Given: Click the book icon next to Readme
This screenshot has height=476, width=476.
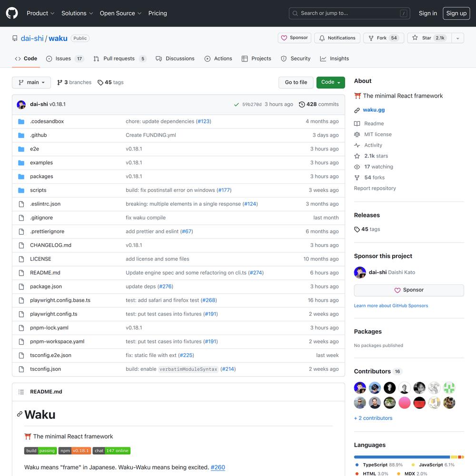Looking at the screenshot, I should (357, 124).
